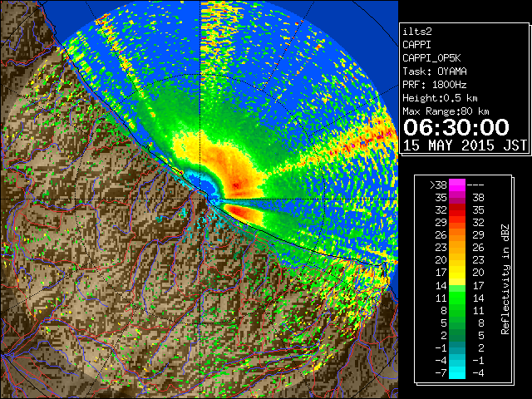The height and width of the screenshot is (399, 532).
Task: Click the '---' legend label
Action: coord(475,185)
